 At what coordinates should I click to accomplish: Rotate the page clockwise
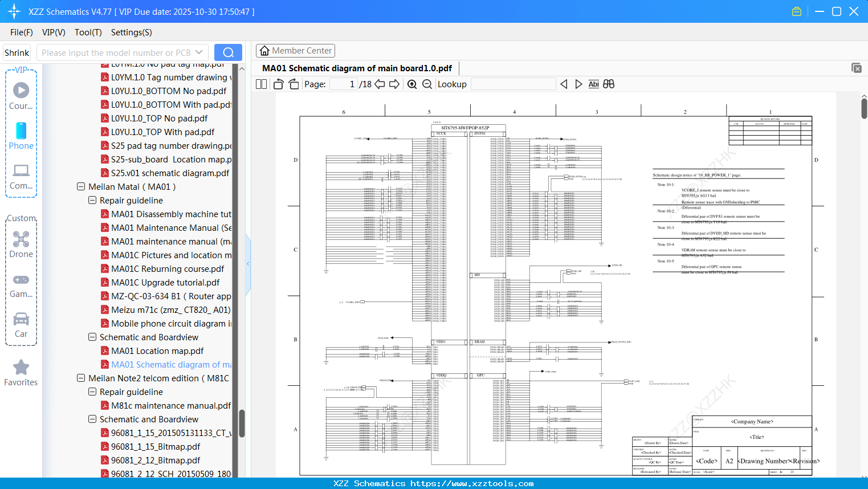point(294,84)
